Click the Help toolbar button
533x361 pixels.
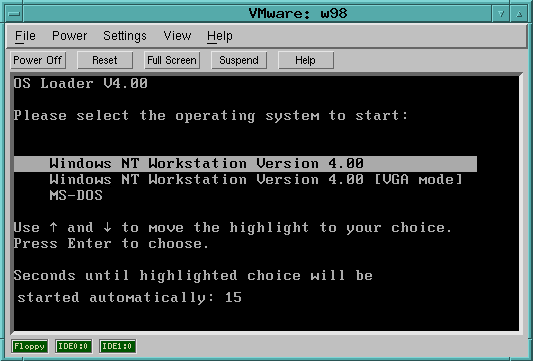(x=305, y=60)
